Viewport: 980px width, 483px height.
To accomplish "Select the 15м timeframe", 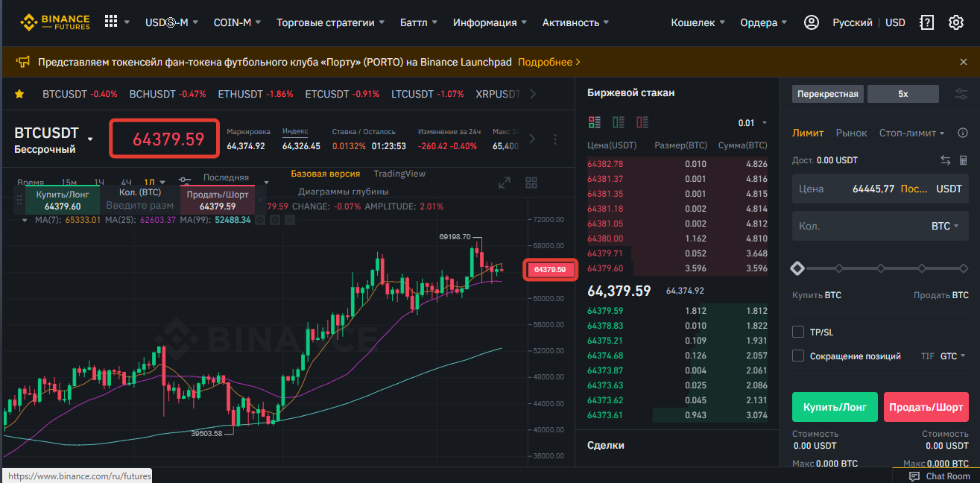I will pyautogui.click(x=69, y=182).
